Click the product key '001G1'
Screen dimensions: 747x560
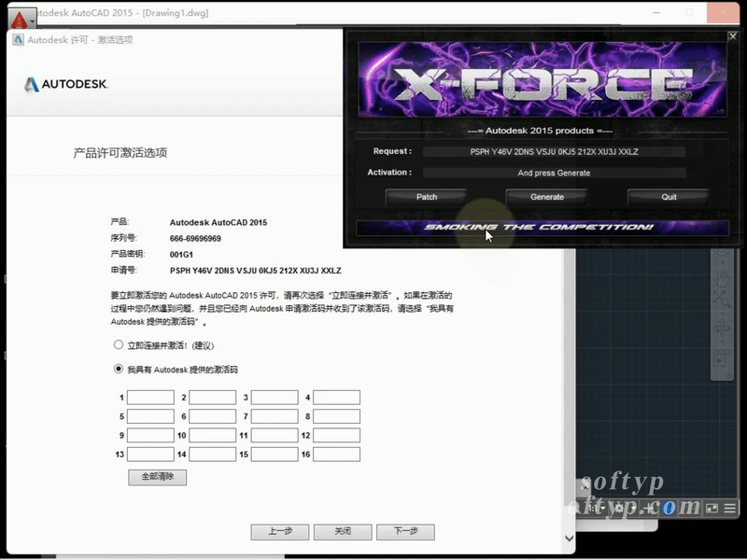pyautogui.click(x=181, y=255)
